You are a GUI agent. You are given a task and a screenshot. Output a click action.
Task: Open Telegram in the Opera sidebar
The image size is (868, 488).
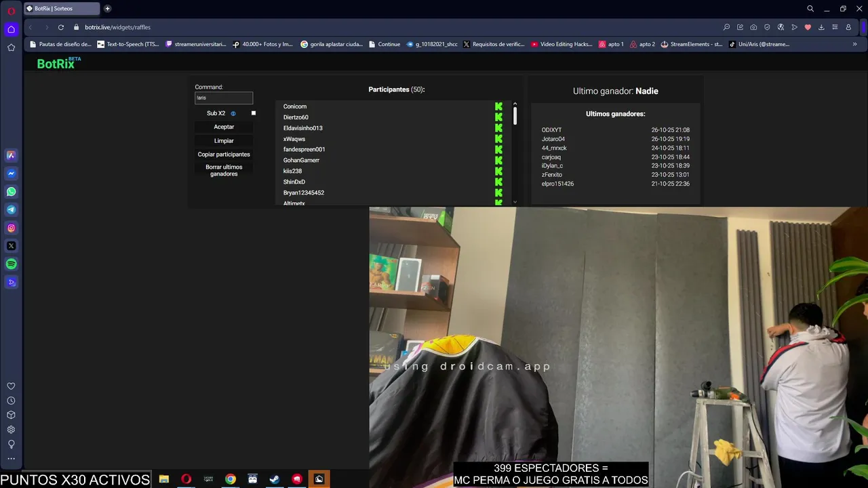[x=11, y=210]
